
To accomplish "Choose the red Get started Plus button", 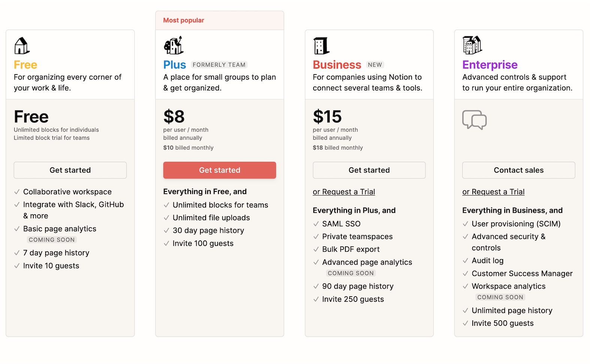I will (x=220, y=170).
